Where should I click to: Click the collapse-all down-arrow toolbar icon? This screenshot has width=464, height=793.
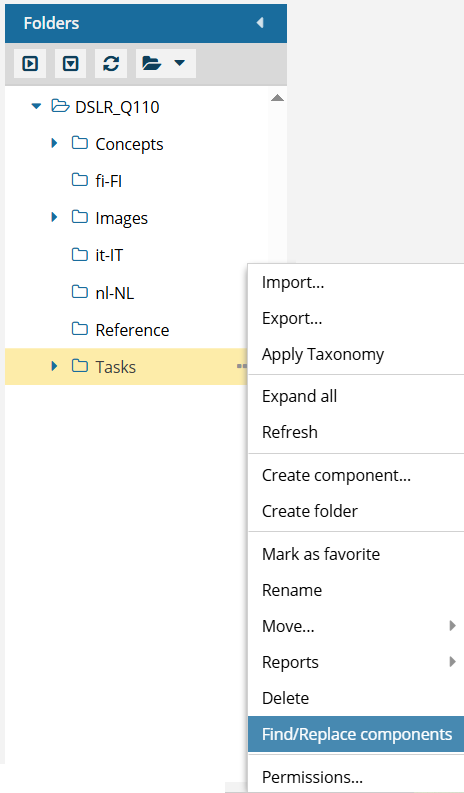[70, 64]
